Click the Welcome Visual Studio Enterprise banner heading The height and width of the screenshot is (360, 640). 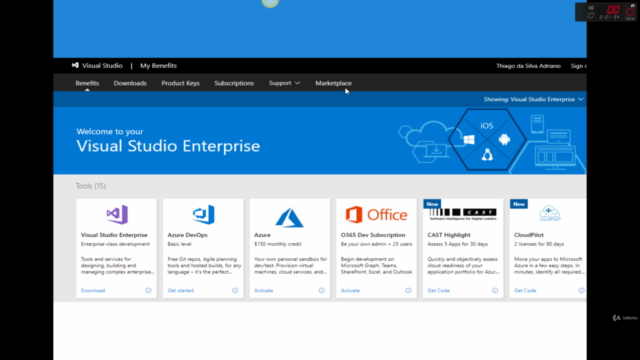(168, 141)
